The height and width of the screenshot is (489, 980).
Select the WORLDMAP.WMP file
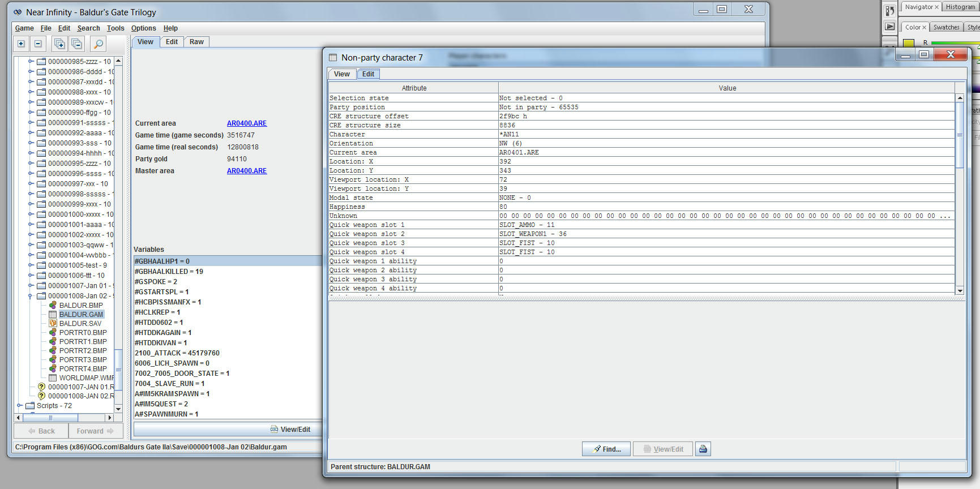click(x=86, y=378)
